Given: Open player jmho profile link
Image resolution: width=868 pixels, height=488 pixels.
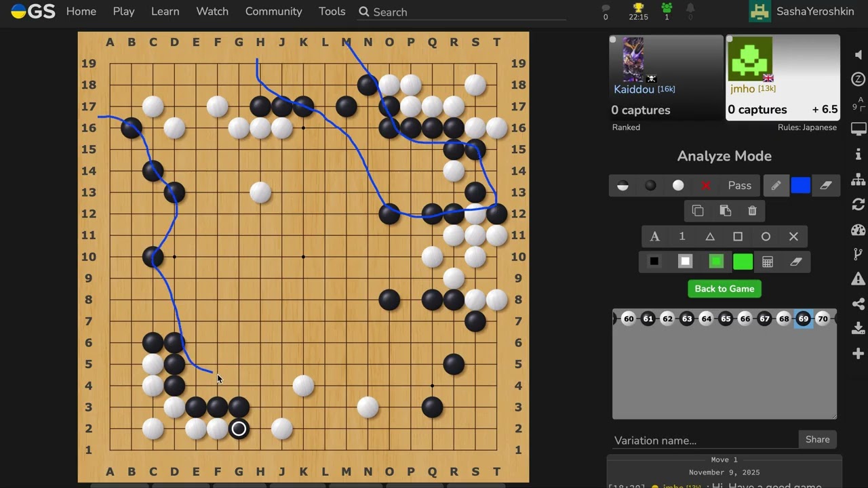Looking at the screenshot, I should point(743,89).
